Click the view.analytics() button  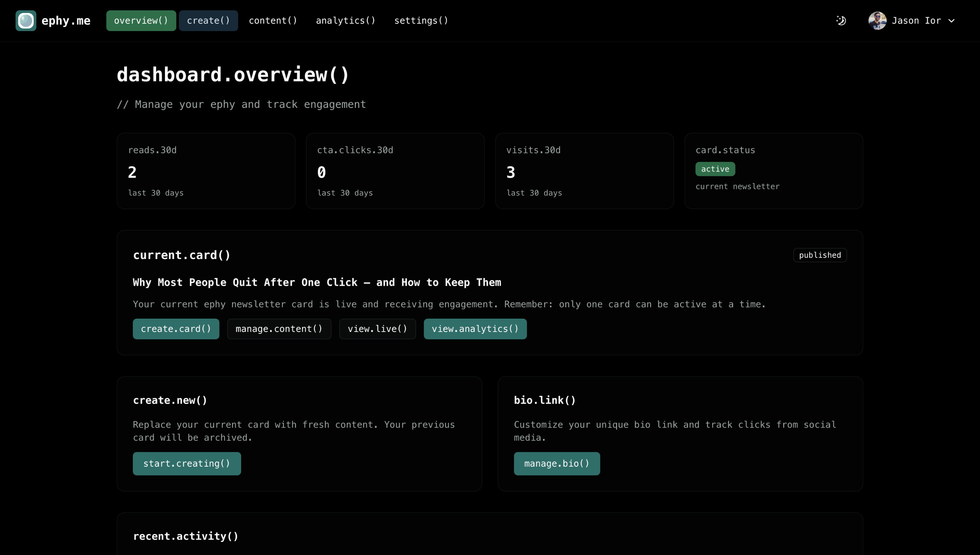pyautogui.click(x=475, y=329)
